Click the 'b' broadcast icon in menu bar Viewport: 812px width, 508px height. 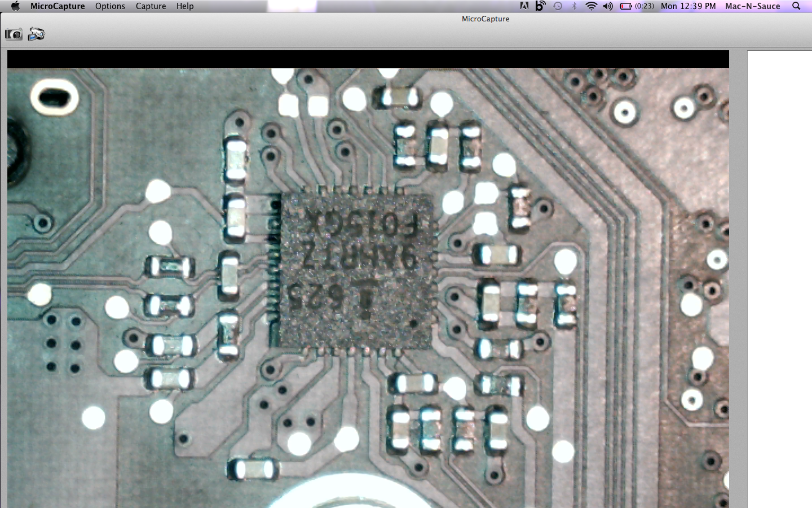540,6
